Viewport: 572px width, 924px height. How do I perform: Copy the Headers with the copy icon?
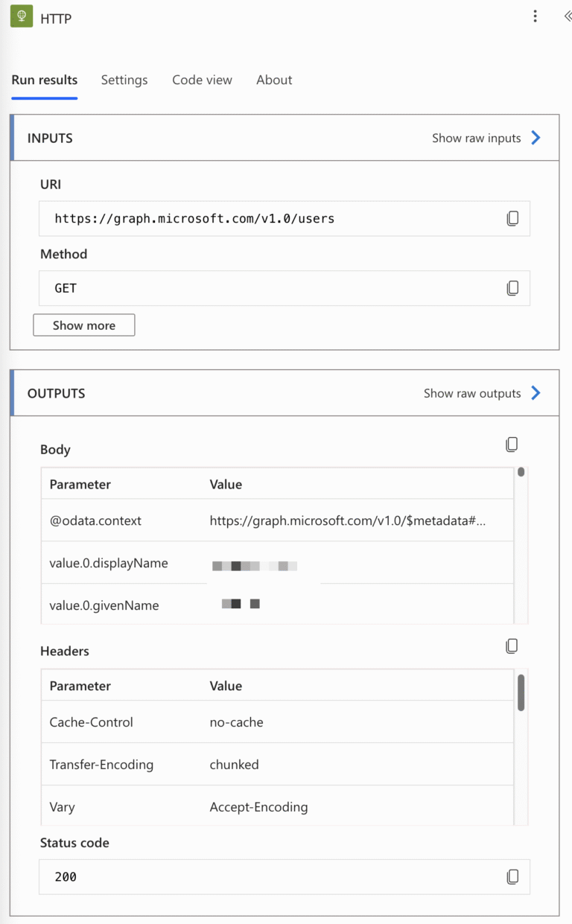click(x=512, y=646)
